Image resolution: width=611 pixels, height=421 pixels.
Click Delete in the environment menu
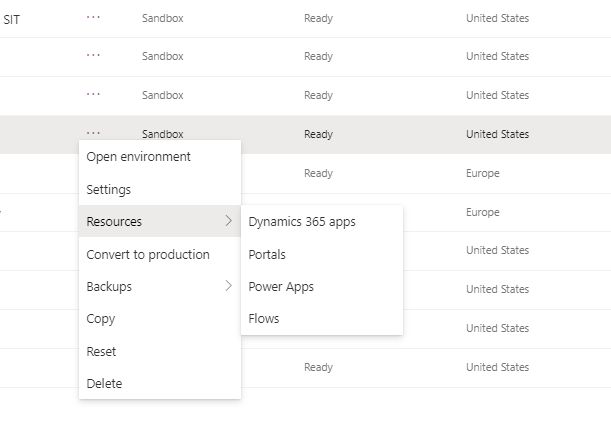104,384
